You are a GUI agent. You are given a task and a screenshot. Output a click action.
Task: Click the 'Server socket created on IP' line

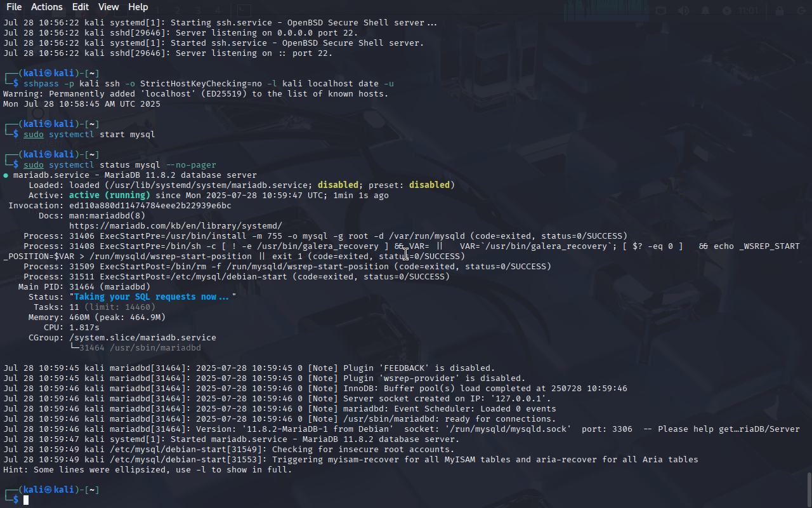(x=277, y=399)
